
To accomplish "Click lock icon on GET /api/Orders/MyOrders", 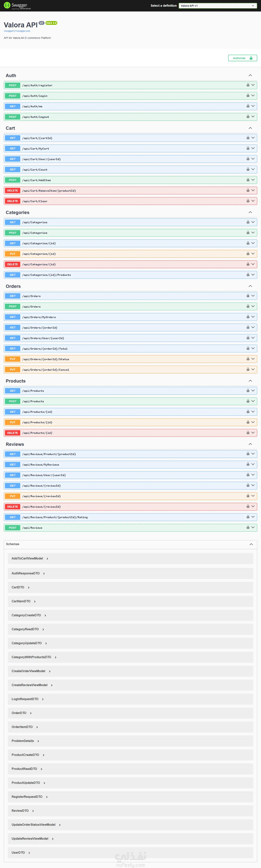I will 248,317.
